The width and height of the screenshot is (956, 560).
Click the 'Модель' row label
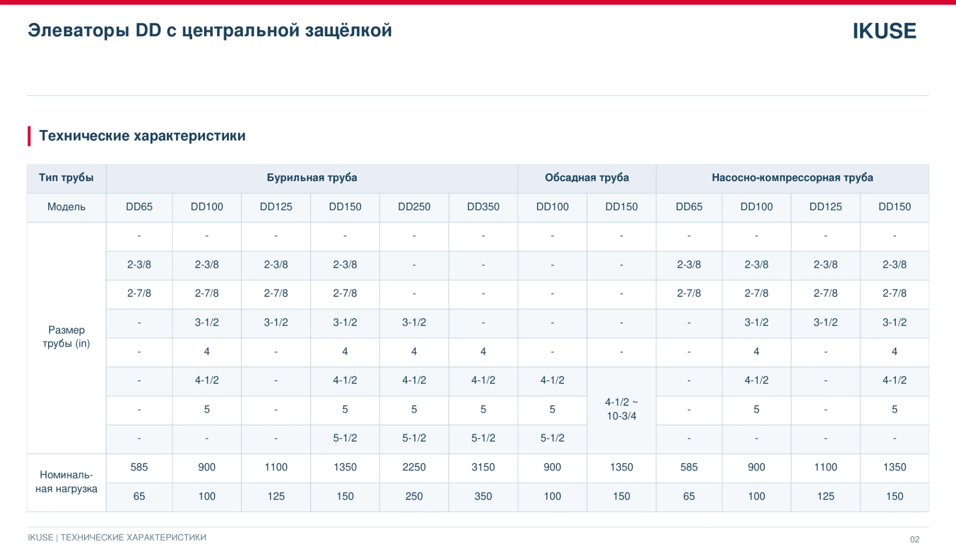coord(66,207)
